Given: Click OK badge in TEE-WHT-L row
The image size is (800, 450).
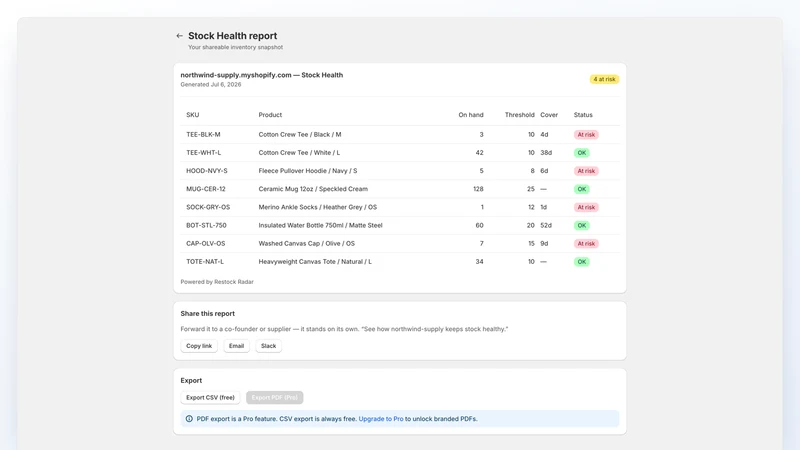Looking at the screenshot, I should coord(582,153).
